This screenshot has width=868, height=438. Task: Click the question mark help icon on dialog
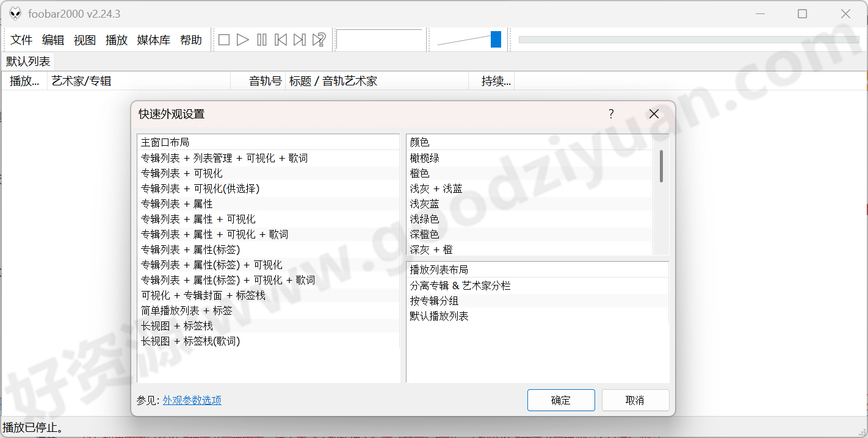(610, 114)
